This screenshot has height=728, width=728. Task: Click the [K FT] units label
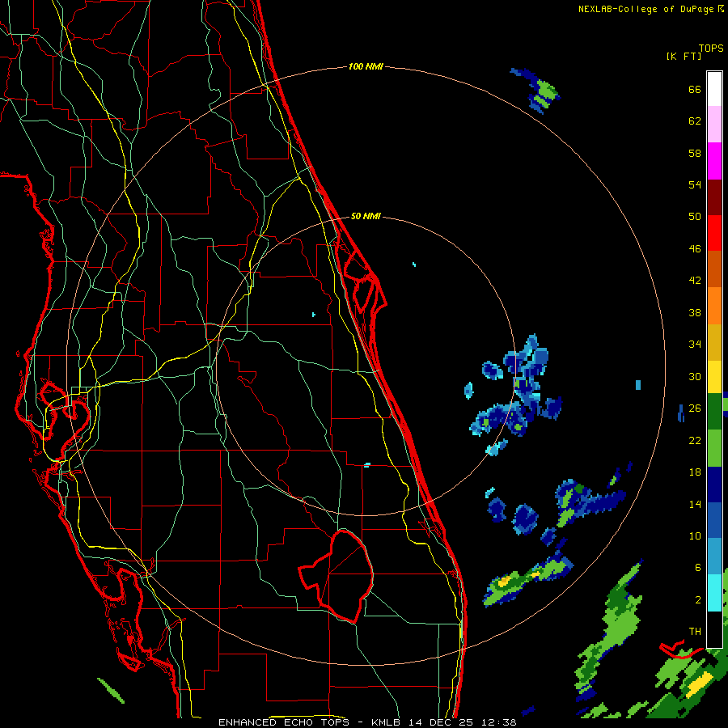(684, 56)
